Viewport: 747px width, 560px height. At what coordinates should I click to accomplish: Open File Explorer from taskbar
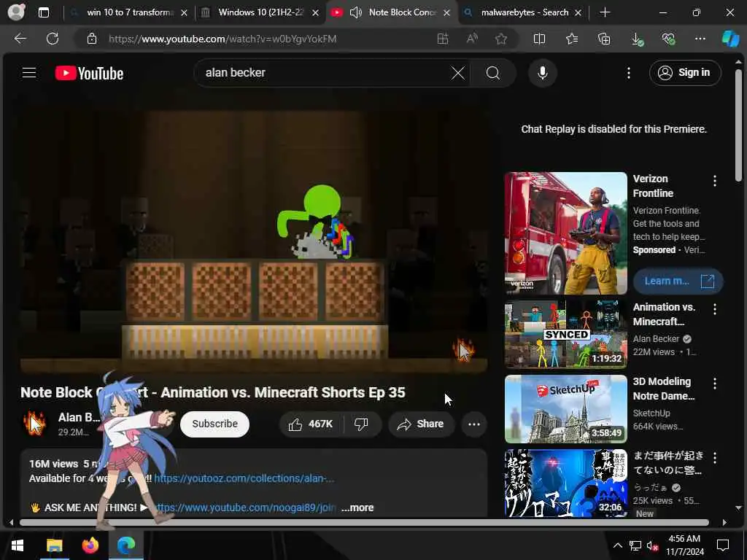[54, 545]
